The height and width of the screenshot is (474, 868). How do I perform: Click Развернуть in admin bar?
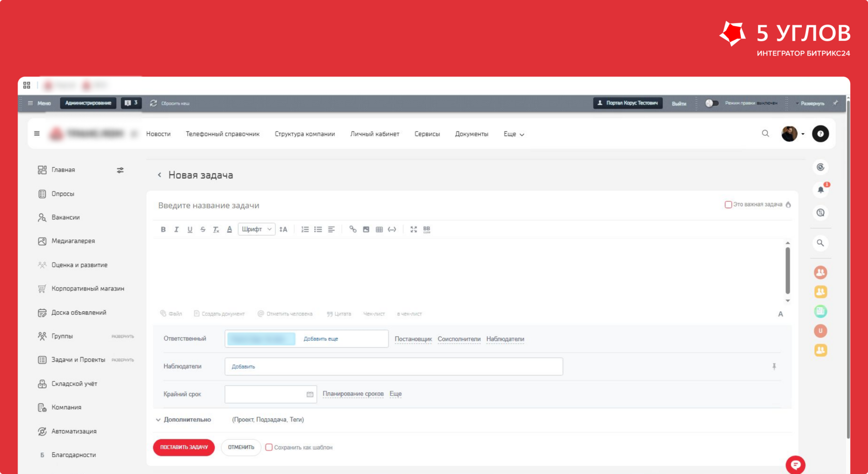810,104
